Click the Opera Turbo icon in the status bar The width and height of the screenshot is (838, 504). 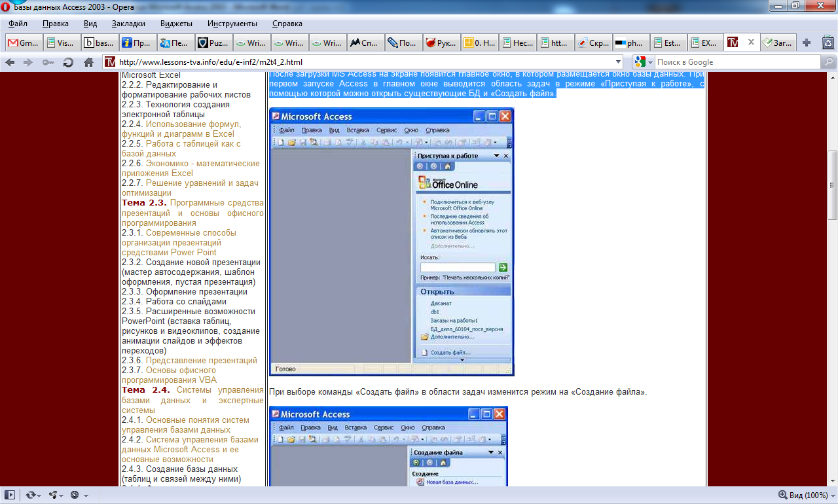tap(75, 495)
